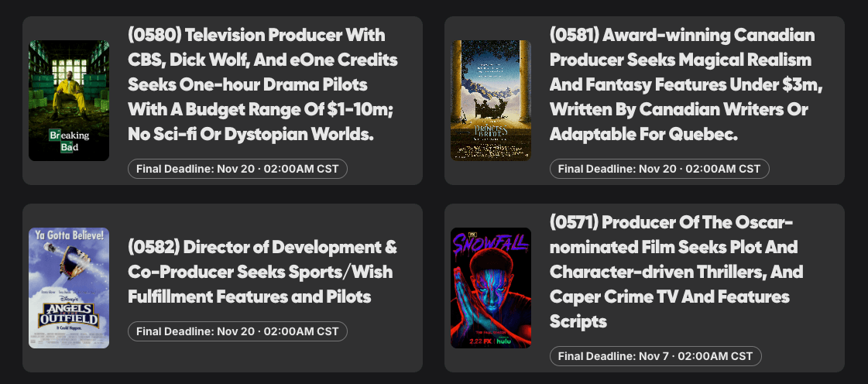Screen dimensions: 868x384
Task: Click the 'Fulfillment Features and Pilots' text line
Action: click(249, 297)
